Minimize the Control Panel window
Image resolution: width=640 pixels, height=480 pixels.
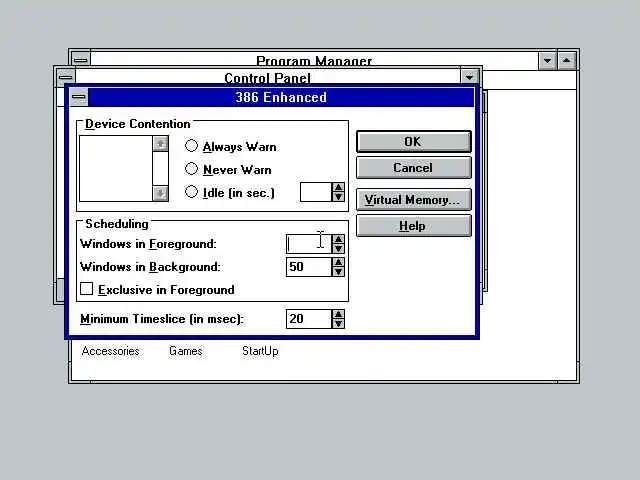pyautogui.click(x=469, y=77)
